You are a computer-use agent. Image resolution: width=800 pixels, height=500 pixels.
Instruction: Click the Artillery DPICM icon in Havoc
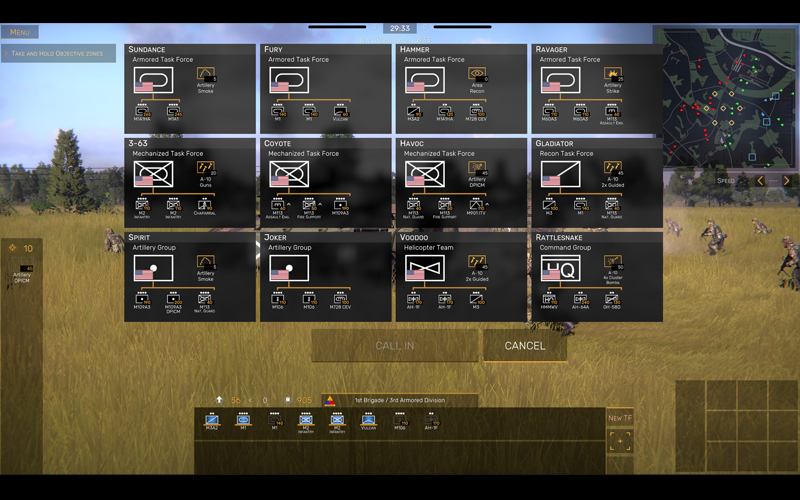[477, 171]
